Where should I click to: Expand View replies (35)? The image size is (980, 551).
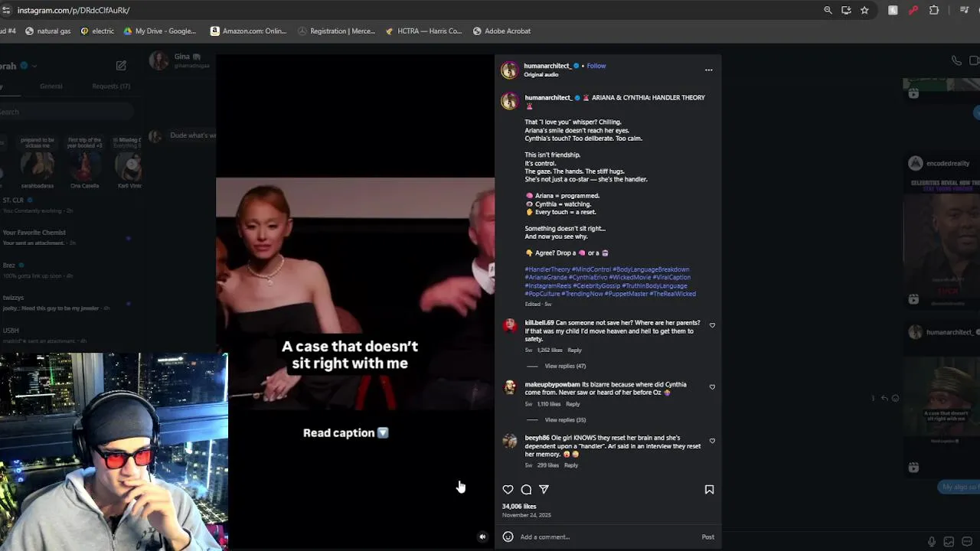pyautogui.click(x=565, y=419)
